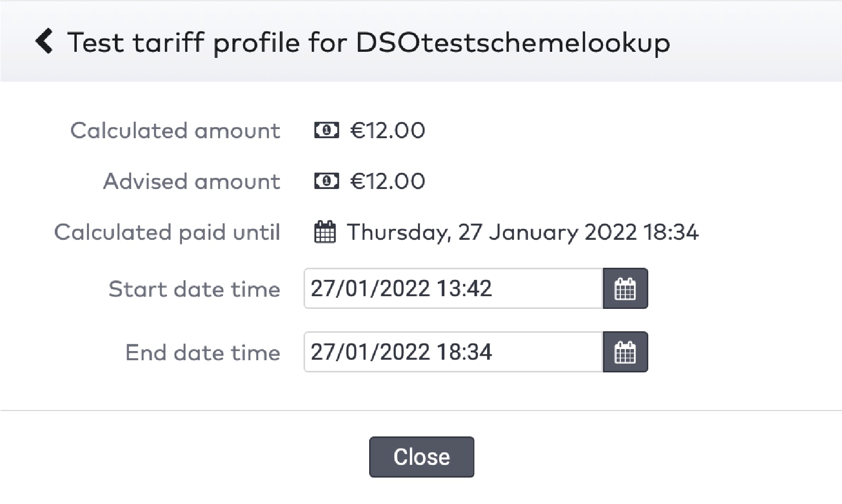Click the 18:34 time in end field
This screenshot has width=842, height=504.
tap(464, 352)
